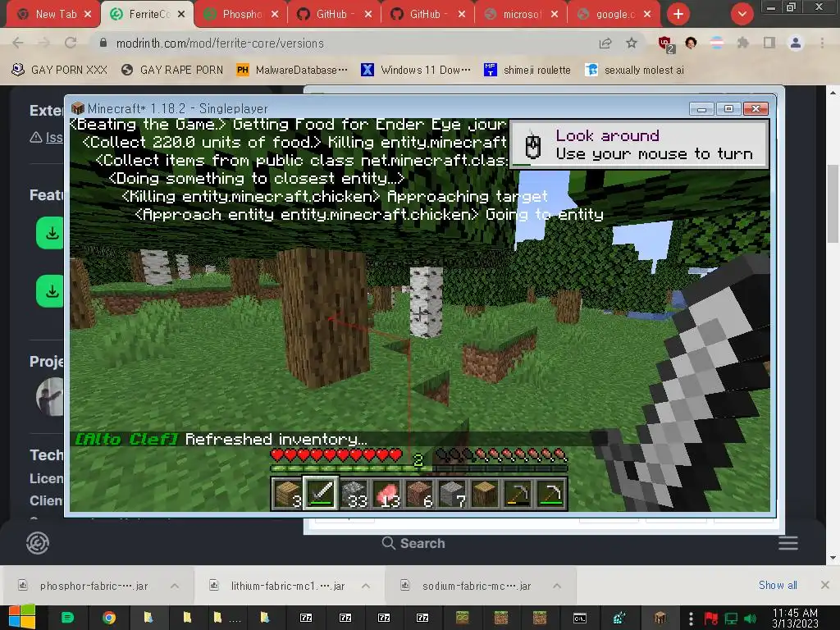
Task: Close the Phosphor tab
Action: (x=274, y=14)
